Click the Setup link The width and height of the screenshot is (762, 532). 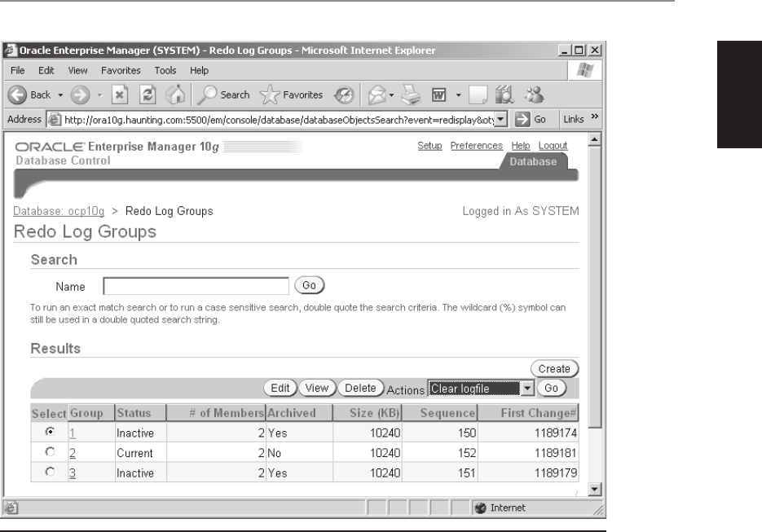(x=429, y=146)
